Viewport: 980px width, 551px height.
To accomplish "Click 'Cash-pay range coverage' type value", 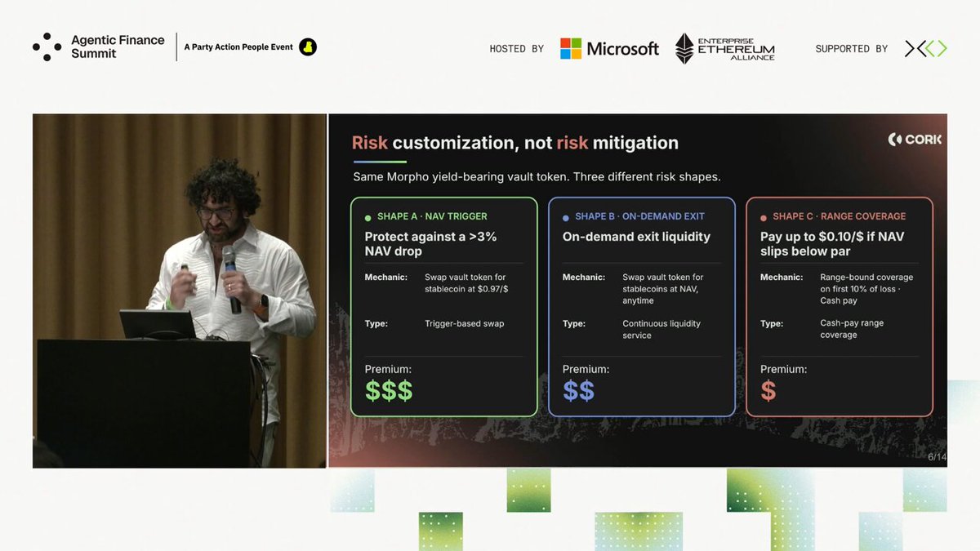I will tap(852, 329).
